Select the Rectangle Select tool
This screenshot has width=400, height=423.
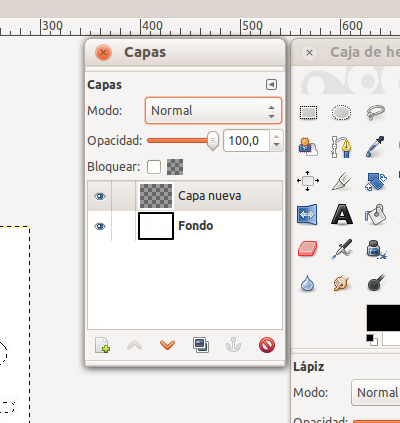(x=308, y=113)
